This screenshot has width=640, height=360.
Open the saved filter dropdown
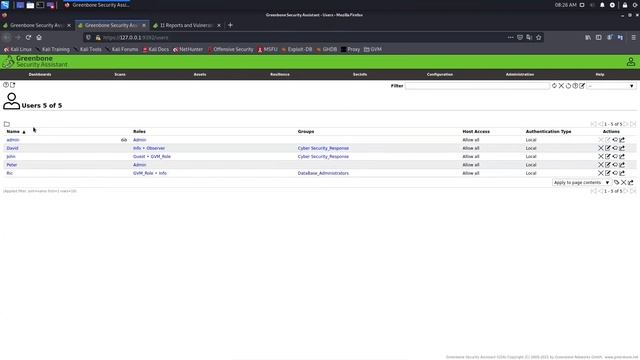(x=611, y=86)
